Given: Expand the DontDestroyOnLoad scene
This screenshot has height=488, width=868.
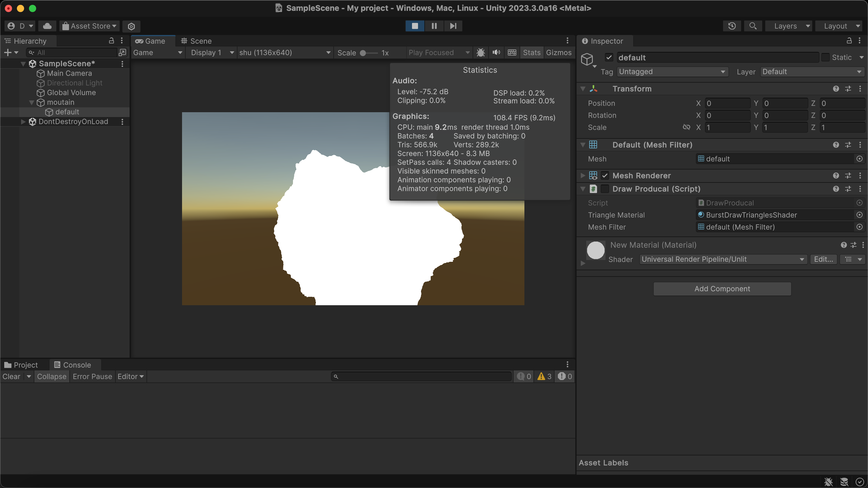Looking at the screenshot, I should tap(23, 122).
